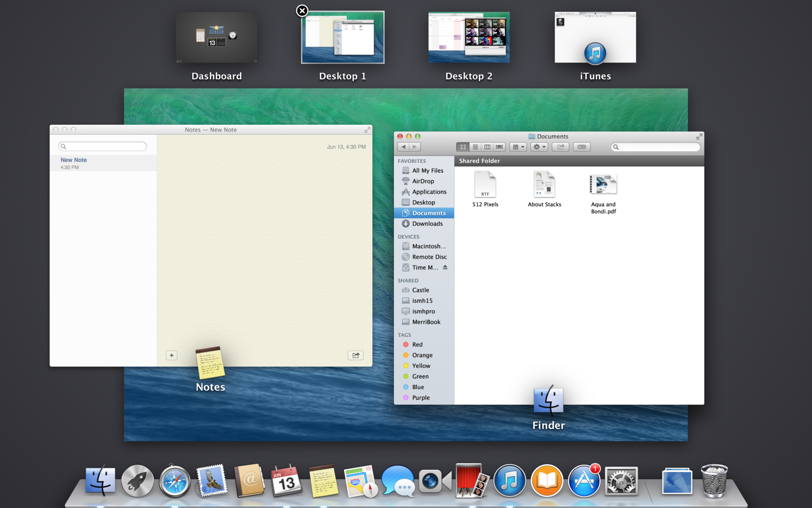Open the action gear dropdown menu
This screenshot has height=508, width=812.
(x=539, y=147)
